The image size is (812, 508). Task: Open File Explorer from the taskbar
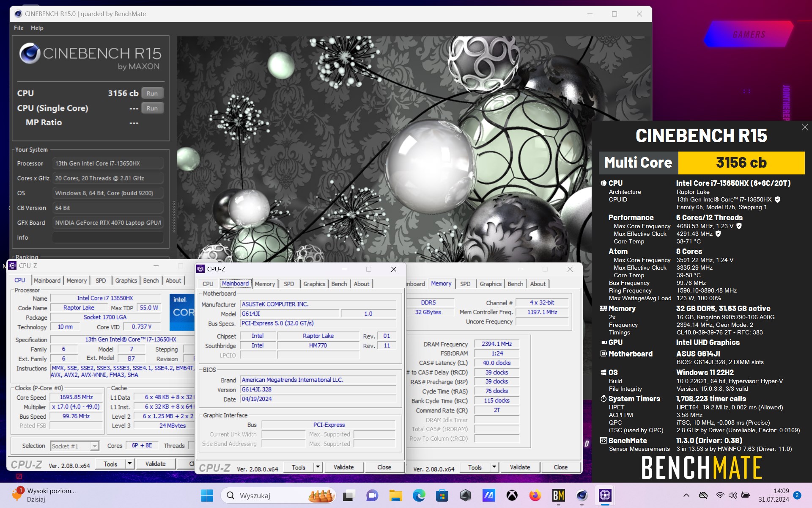[395, 495]
